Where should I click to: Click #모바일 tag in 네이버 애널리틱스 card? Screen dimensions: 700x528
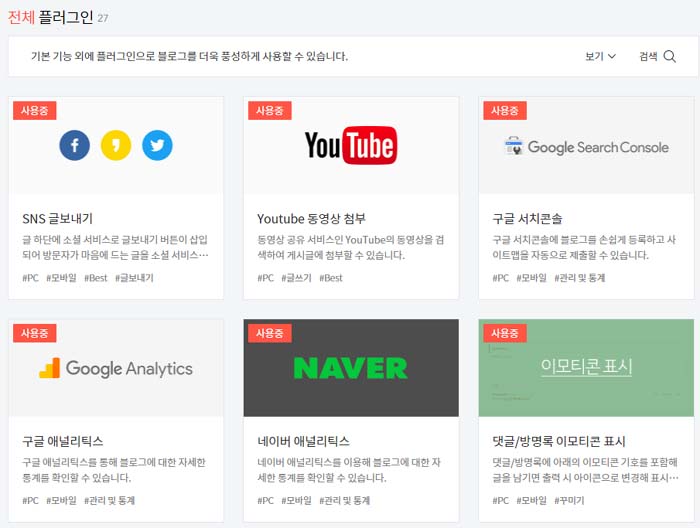(x=296, y=500)
